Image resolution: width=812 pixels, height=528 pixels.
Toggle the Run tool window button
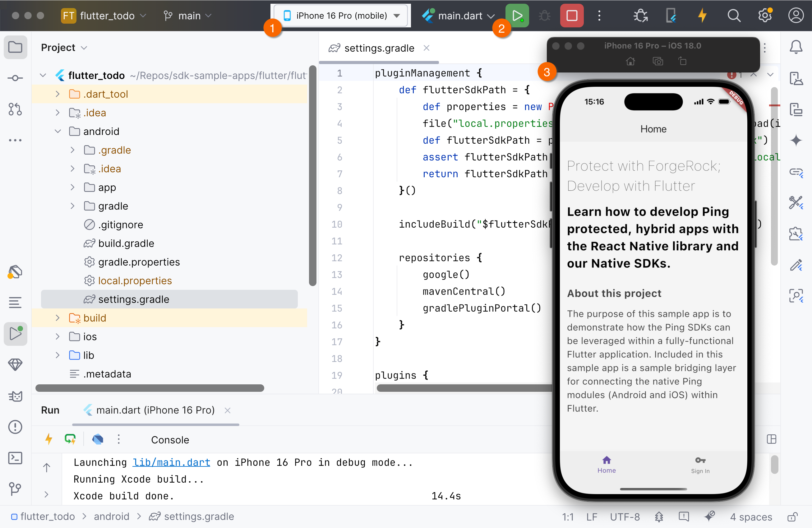pos(15,333)
